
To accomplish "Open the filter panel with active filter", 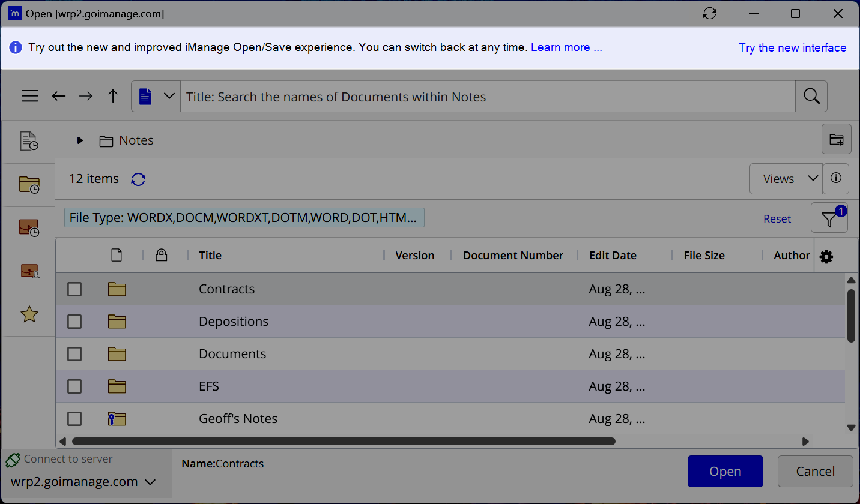I will click(829, 218).
